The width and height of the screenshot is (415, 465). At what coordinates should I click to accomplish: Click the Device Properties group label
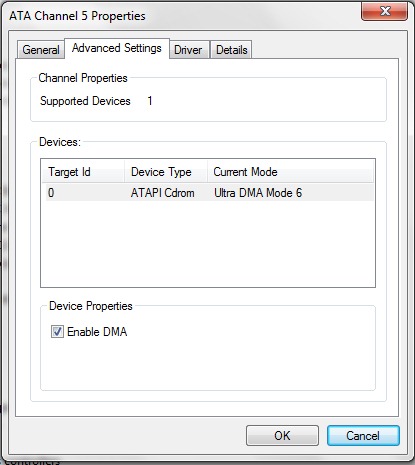(91, 306)
